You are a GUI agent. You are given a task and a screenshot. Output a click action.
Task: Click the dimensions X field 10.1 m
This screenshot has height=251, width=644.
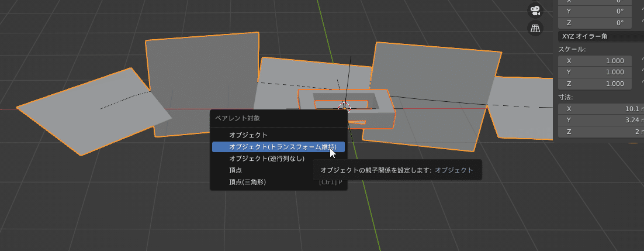pyautogui.click(x=601, y=109)
